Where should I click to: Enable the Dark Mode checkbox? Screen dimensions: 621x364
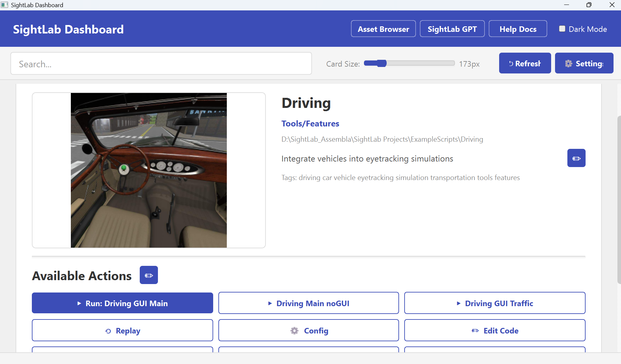562,29
